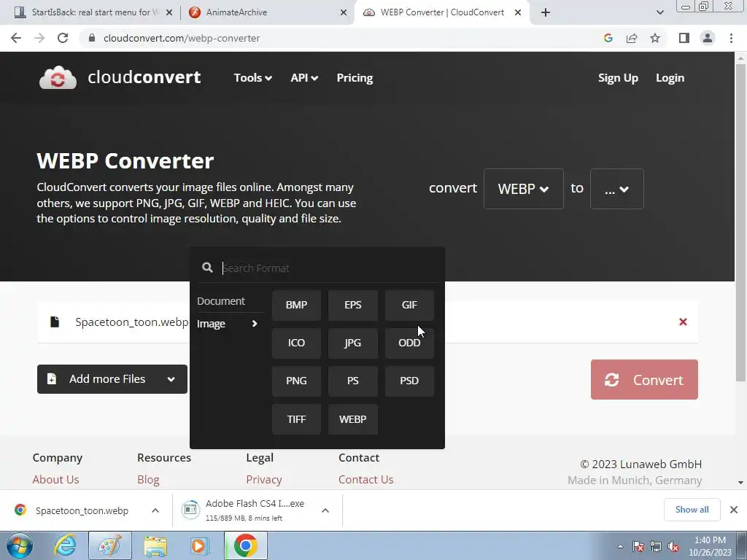Screen dimensions: 747x560
Task: Click the network tray icon
Action: tap(656, 547)
